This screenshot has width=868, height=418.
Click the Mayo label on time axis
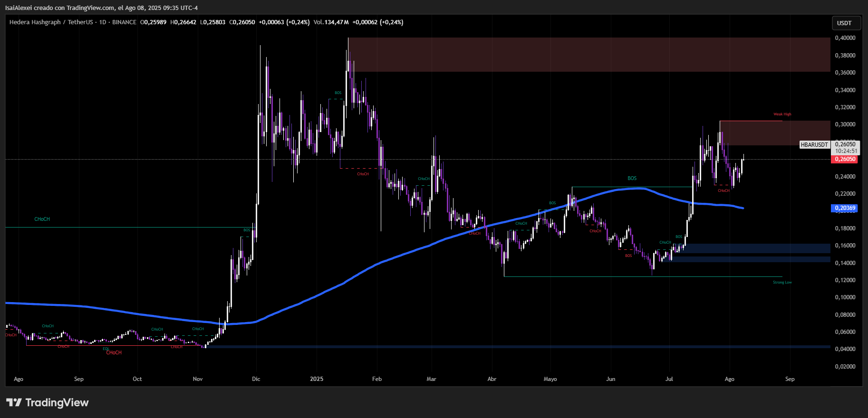[x=550, y=379]
